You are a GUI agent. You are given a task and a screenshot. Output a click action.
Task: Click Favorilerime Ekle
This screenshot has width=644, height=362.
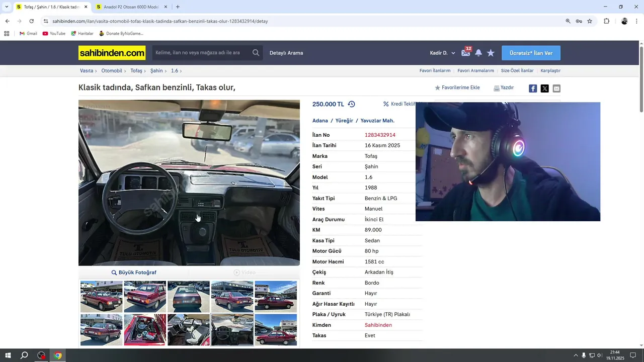click(457, 87)
